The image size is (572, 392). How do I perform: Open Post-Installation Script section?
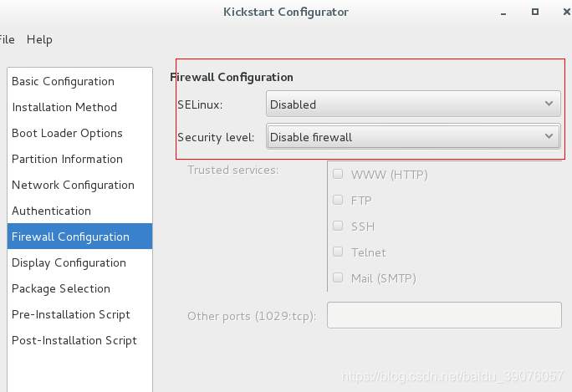click(x=74, y=340)
